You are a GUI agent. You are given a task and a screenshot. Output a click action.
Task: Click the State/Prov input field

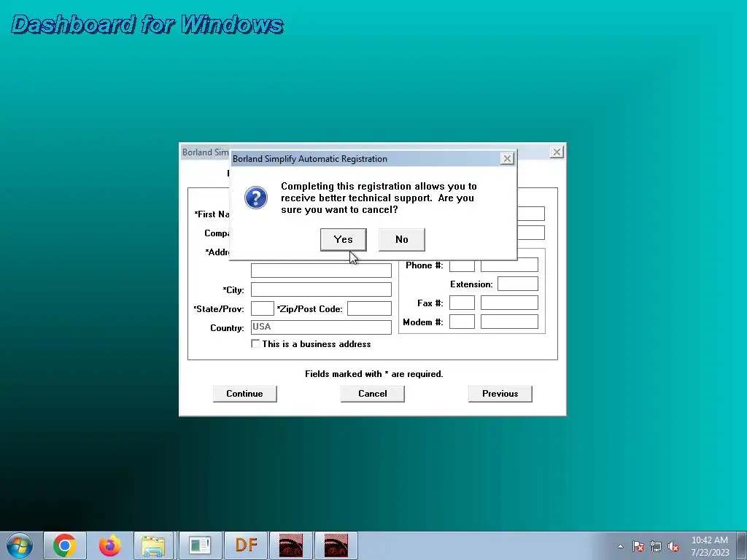(263, 308)
